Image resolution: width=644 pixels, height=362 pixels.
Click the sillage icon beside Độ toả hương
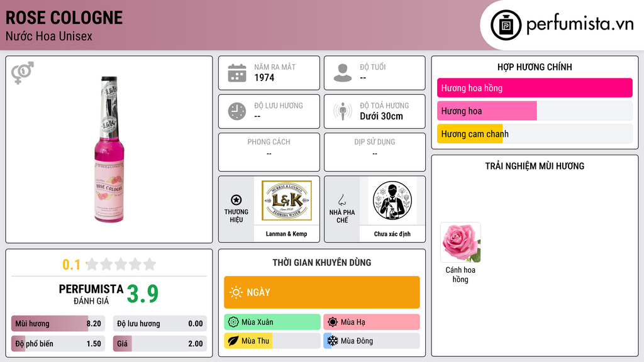[x=343, y=111]
